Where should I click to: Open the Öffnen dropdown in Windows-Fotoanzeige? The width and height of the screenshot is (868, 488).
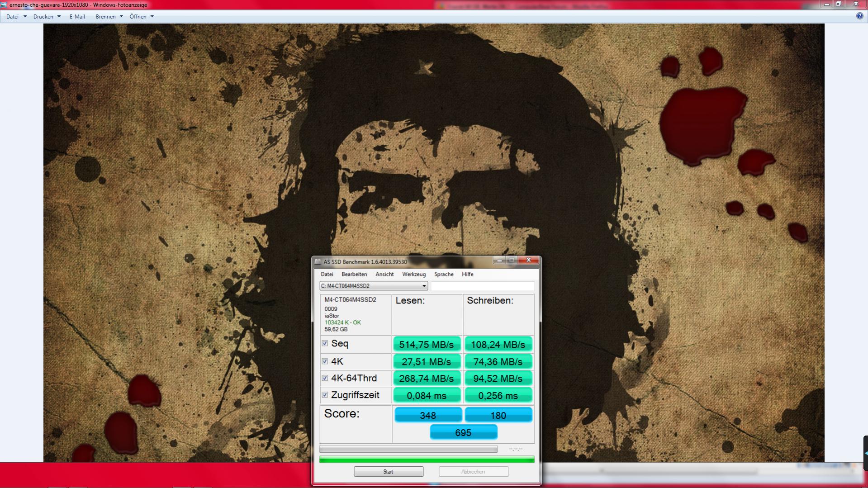point(142,17)
